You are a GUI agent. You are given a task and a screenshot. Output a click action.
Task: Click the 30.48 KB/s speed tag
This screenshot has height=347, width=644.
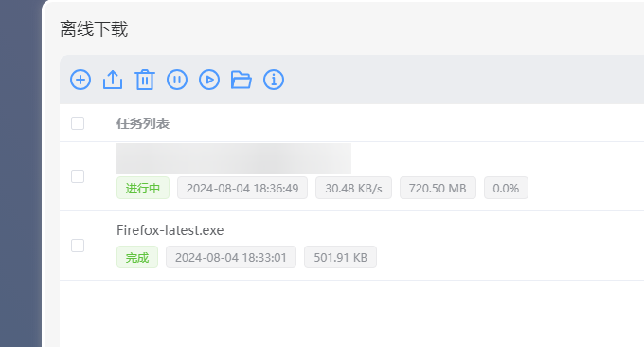pos(353,188)
